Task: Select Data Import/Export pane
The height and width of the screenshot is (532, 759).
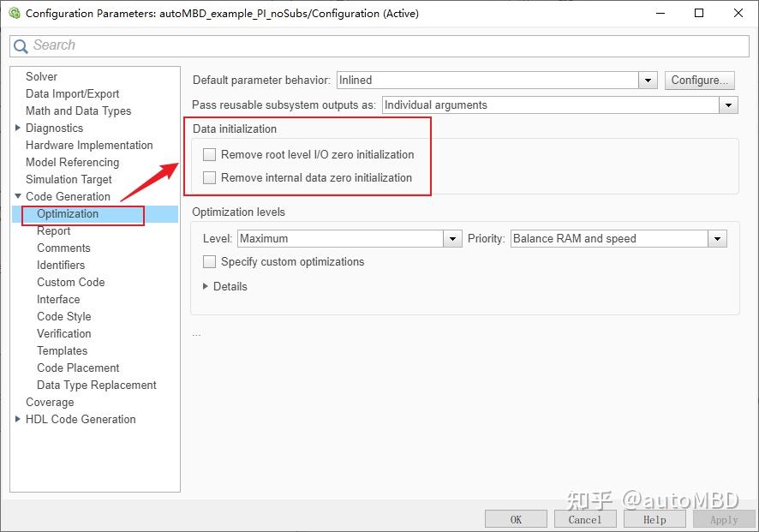Action: tap(73, 93)
